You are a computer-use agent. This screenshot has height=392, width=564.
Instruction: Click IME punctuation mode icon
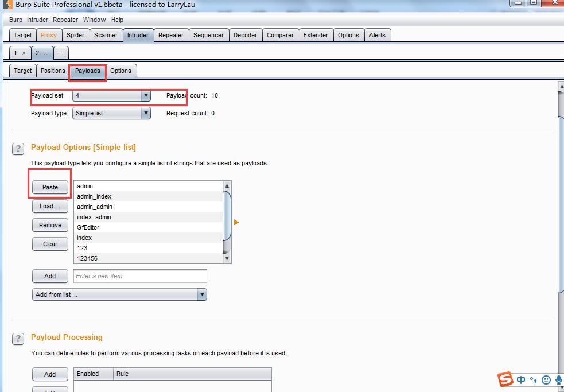tap(534, 381)
